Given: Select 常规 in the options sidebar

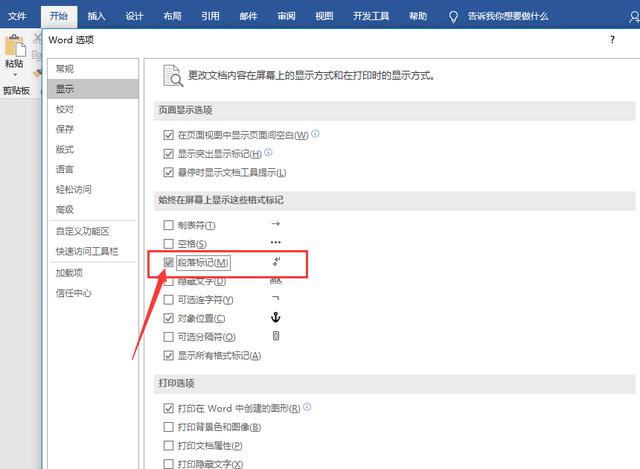Looking at the screenshot, I should pyautogui.click(x=93, y=69).
